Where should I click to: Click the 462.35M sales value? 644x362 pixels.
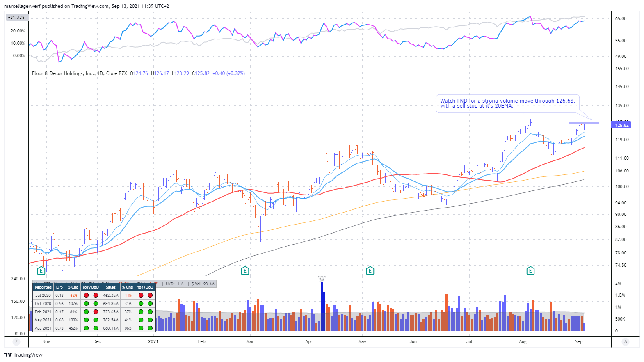(x=111, y=295)
